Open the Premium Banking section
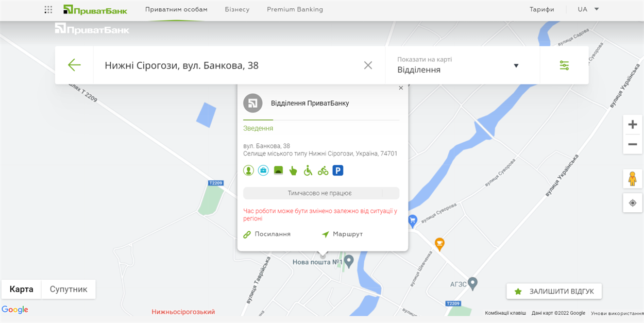Viewport: 644px width, 323px height. [x=295, y=9]
